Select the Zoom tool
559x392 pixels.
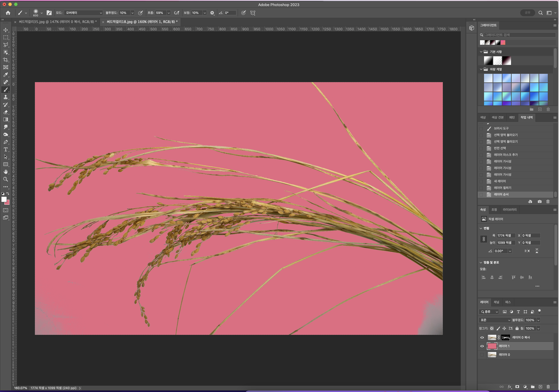coord(6,179)
